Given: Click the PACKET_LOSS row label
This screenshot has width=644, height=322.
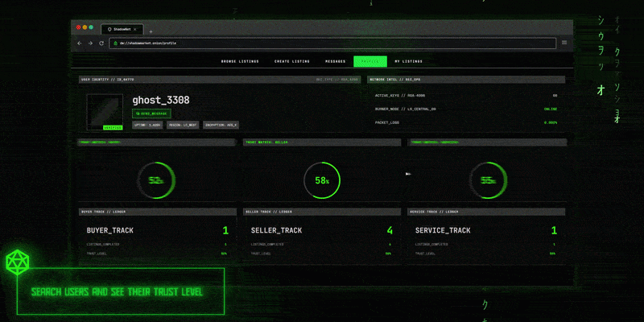Looking at the screenshot, I should (x=387, y=122).
